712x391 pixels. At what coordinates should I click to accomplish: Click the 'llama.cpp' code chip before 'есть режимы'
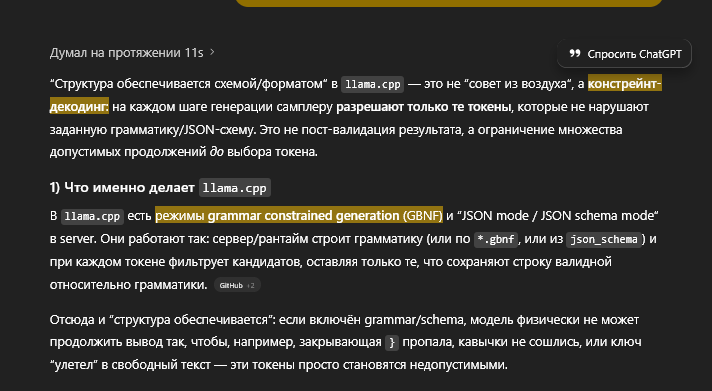coord(92,216)
